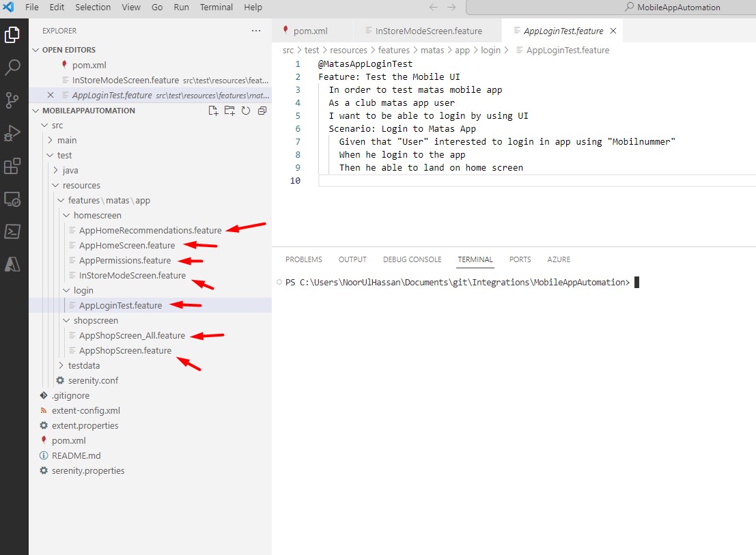Switch to the pom.xml editor tab
The image size is (756, 555).
point(312,31)
